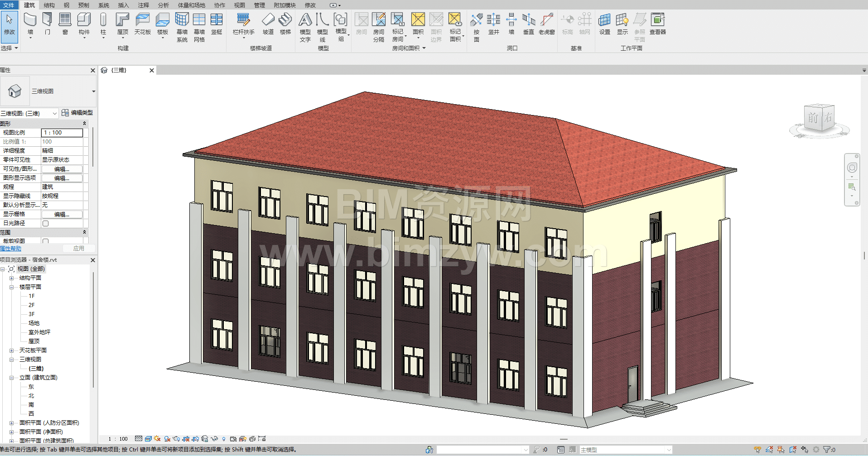The height and width of the screenshot is (456, 868).
Task: Expand the Ceiling Plans (天花板平面) node
Action: tap(12, 350)
